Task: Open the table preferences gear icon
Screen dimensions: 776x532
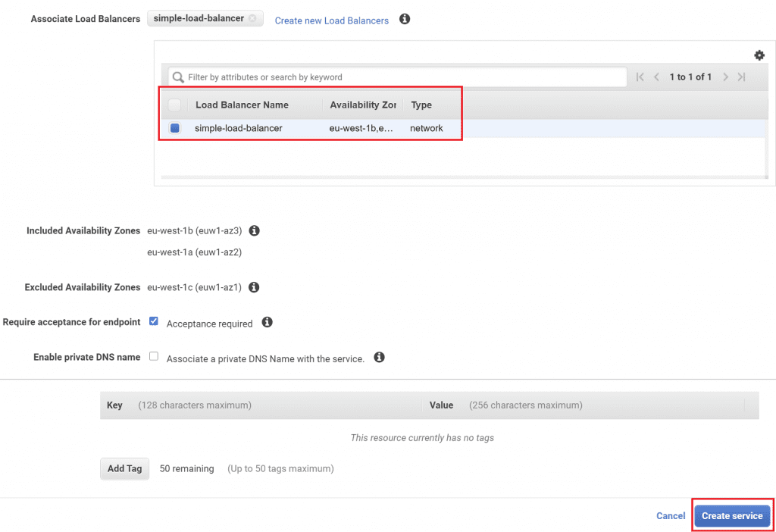Action: (x=759, y=55)
